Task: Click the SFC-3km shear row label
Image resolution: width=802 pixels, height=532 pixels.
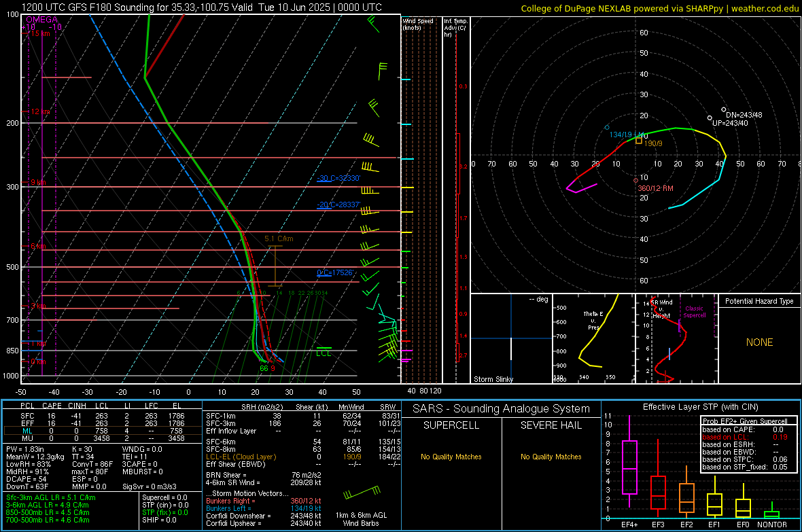Action: (221, 423)
